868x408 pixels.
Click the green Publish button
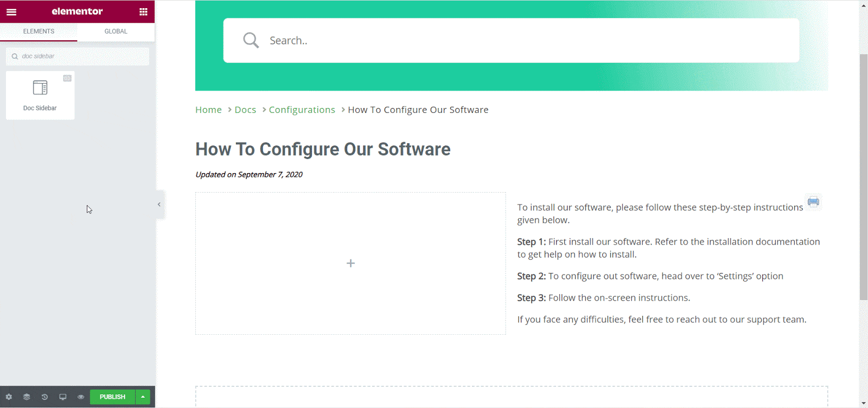tap(112, 397)
